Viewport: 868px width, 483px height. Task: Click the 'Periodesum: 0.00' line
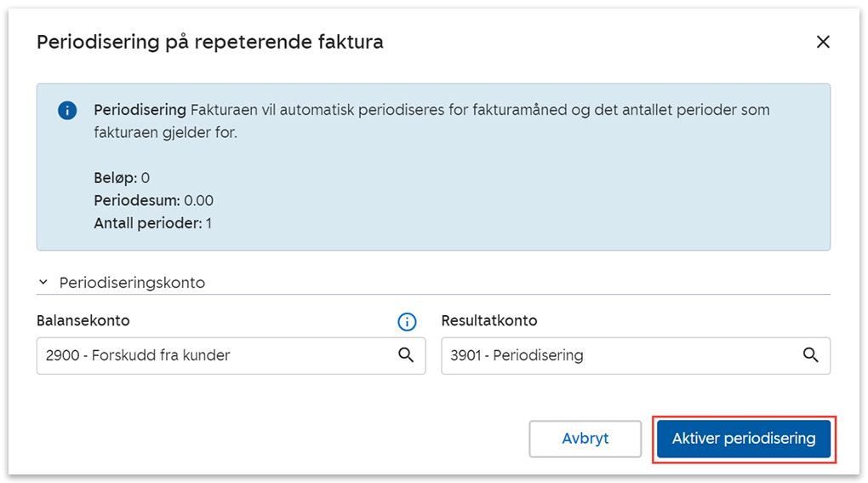(153, 201)
